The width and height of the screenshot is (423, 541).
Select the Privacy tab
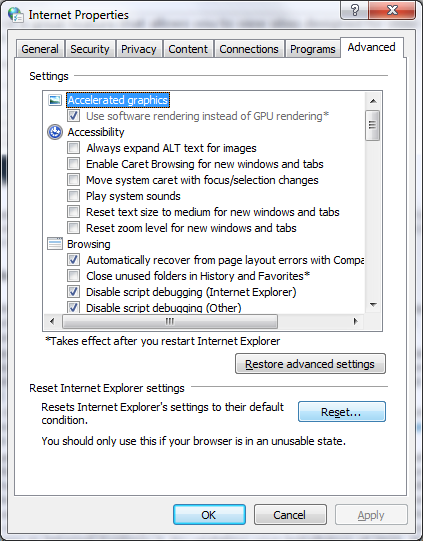pos(139,49)
